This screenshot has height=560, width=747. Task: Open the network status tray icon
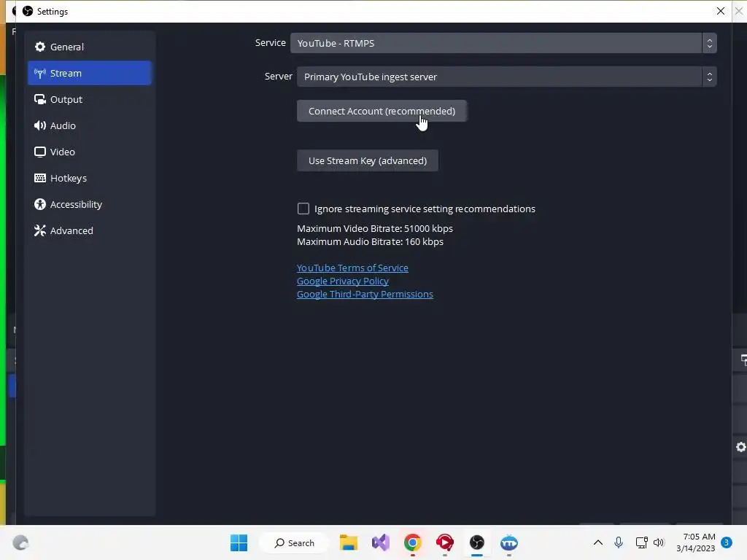pos(641,542)
